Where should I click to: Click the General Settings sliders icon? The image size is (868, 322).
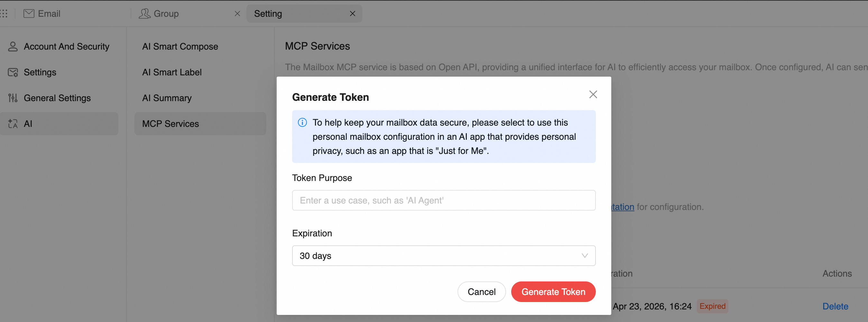13,98
